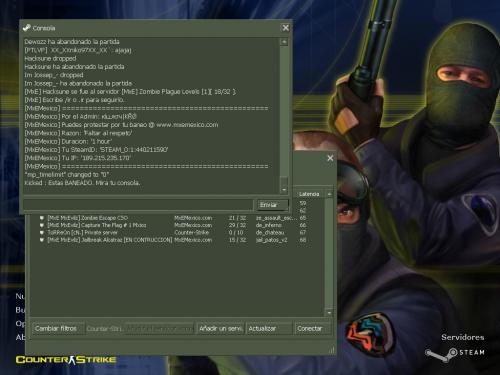This screenshot has width=500, height=375.
Task: Click the console scrollbar up arrow
Action: click(x=284, y=42)
